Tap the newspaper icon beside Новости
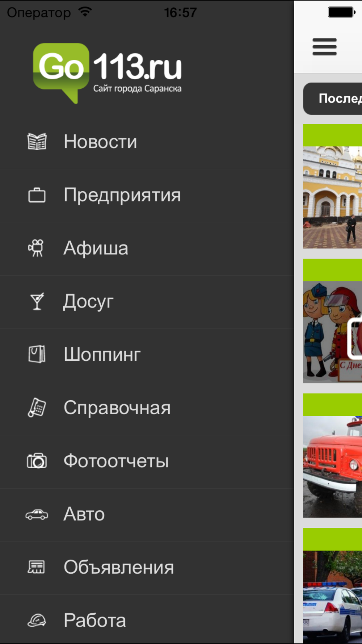This screenshot has width=362, height=644. pyautogui.click(x=37, y=141)
